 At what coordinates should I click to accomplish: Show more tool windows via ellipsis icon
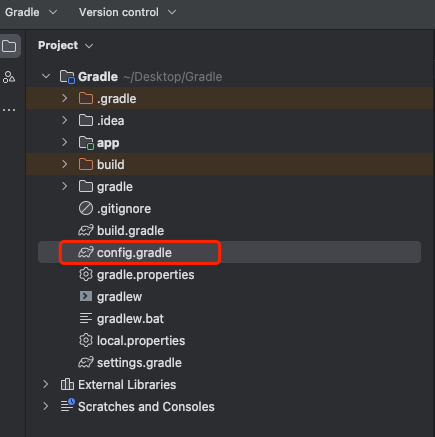[x=9, y=110]
